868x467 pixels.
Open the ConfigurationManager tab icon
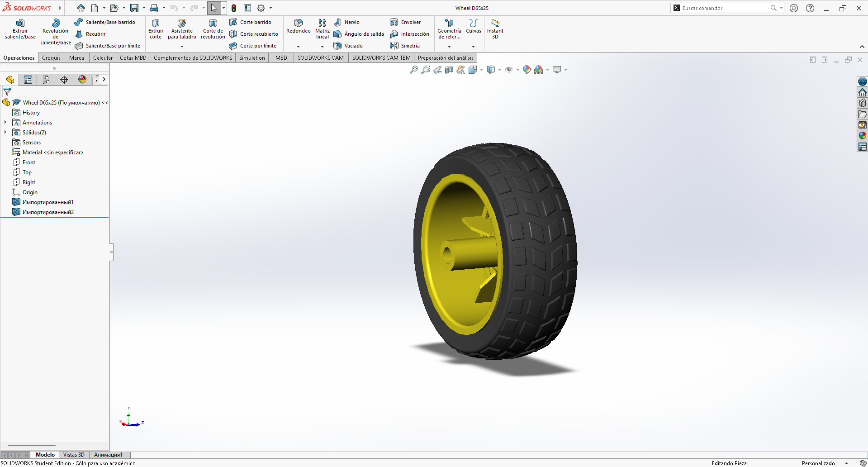46,80
